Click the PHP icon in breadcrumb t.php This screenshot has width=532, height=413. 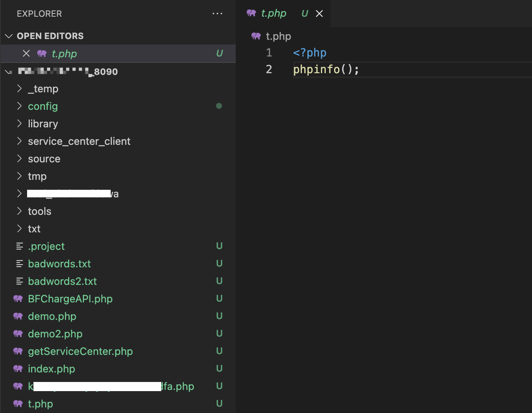click(256, 36)
